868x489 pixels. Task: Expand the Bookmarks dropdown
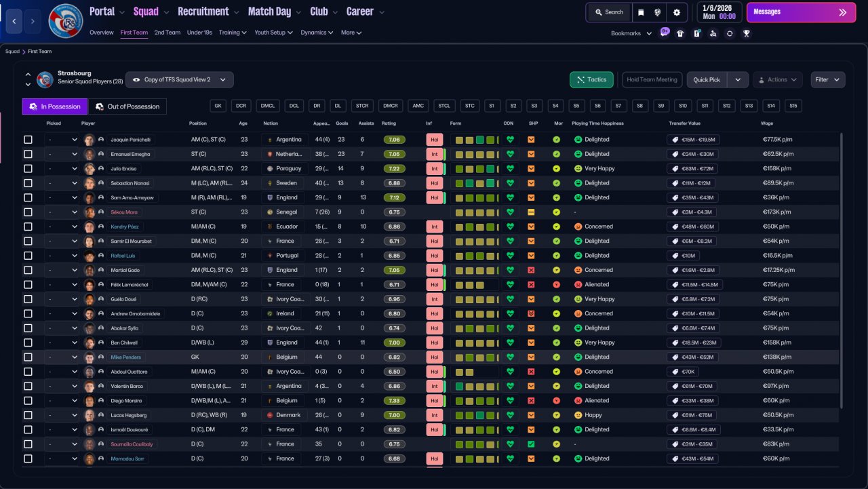pos(631,33)
